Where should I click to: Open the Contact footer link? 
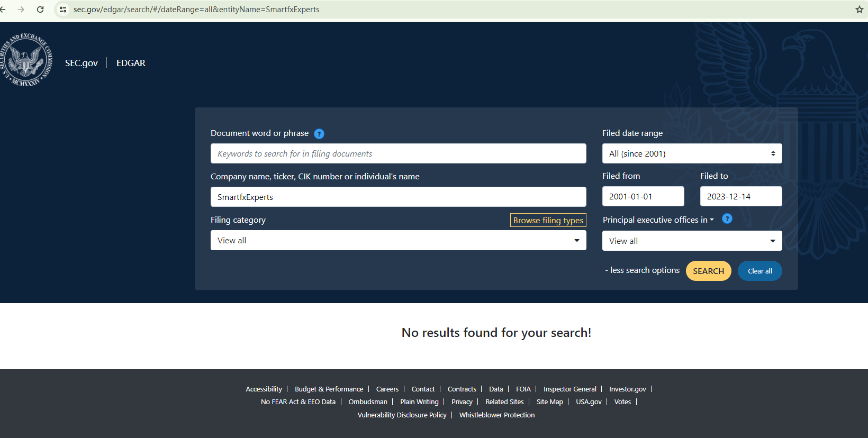coord(423,389)
